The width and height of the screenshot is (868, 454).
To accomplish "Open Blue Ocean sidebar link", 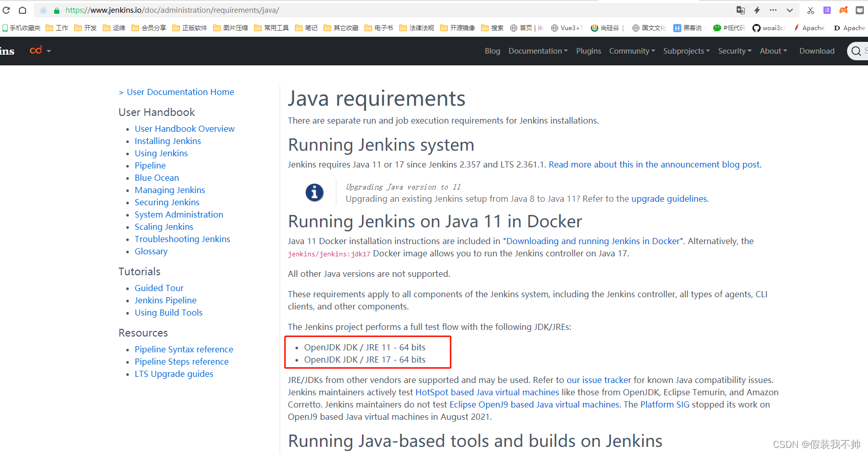I will 157,178.
